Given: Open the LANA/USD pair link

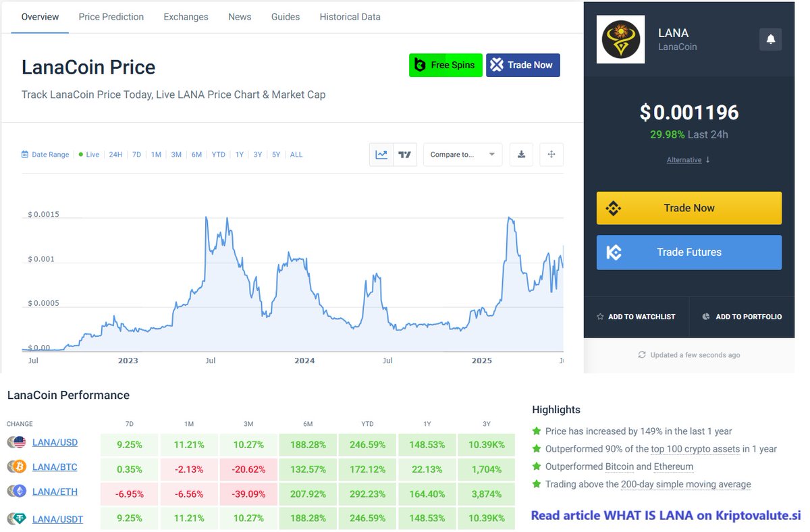Looking at the screenshot, I should click(x=55, y=443).
